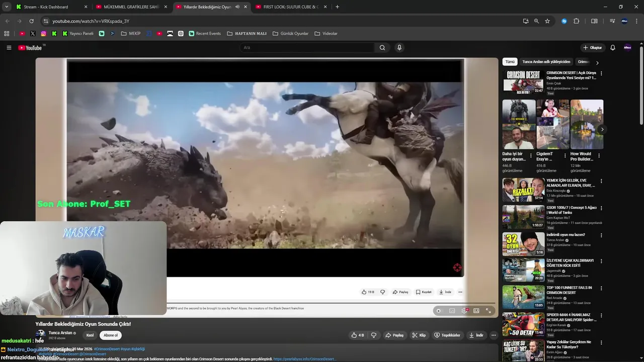Screen dimensions: 644x362
Task: Open the YouTube guide hamburger menu
Action: [9, 48]
